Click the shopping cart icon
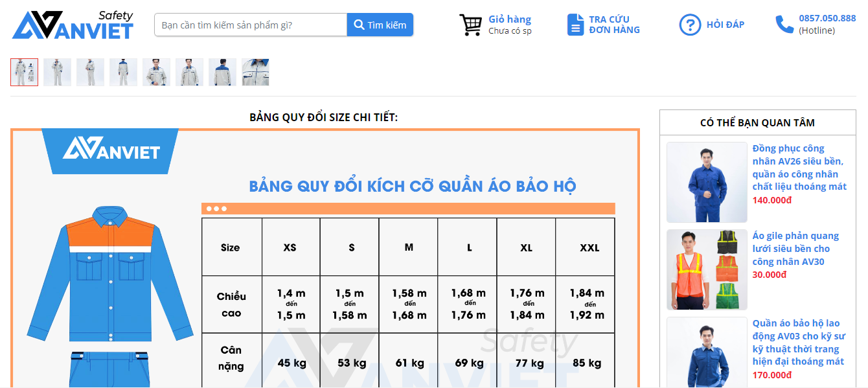Screen dimensions: 868x388 470,25
